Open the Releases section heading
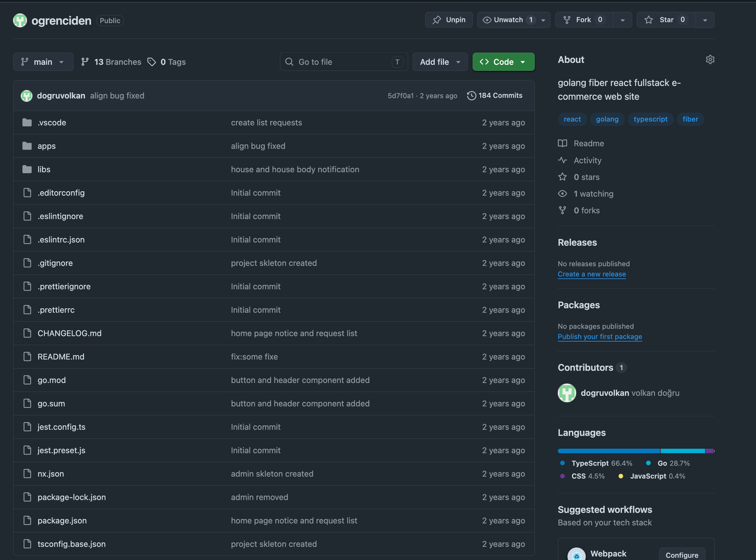 click(577, 242)
